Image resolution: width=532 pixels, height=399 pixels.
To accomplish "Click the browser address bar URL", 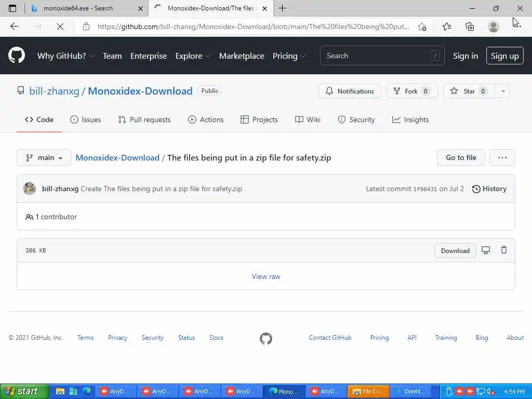I will click(253, 26).
